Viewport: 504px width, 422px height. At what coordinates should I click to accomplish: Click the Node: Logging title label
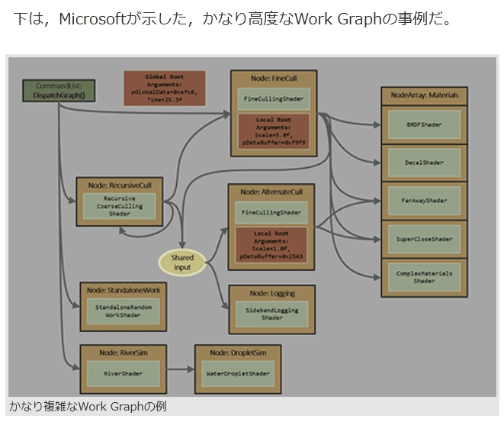coord(271,293)
